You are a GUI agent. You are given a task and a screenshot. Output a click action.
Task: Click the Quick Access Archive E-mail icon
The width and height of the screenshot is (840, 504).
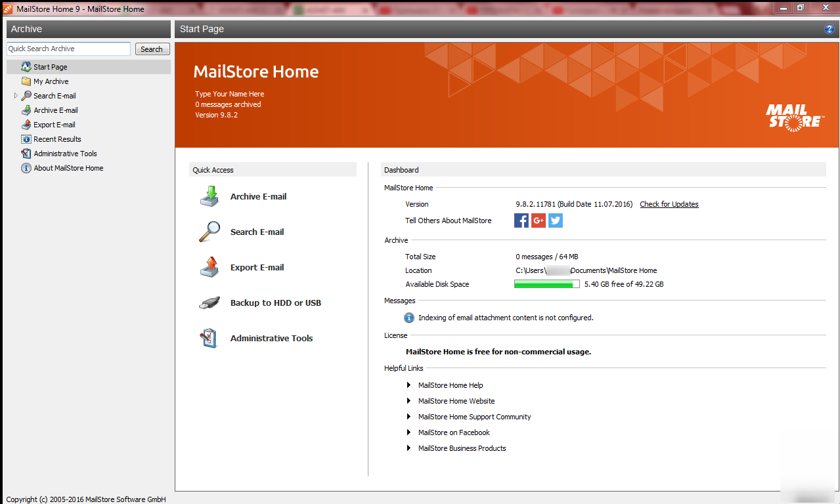(210, 197)
